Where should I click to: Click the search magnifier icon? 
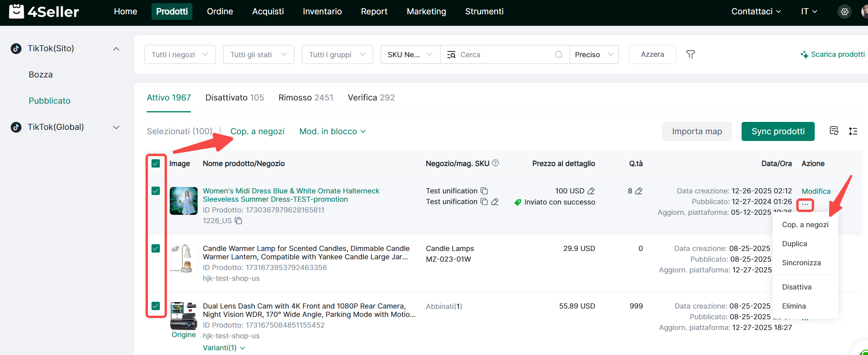pos(559,55)
